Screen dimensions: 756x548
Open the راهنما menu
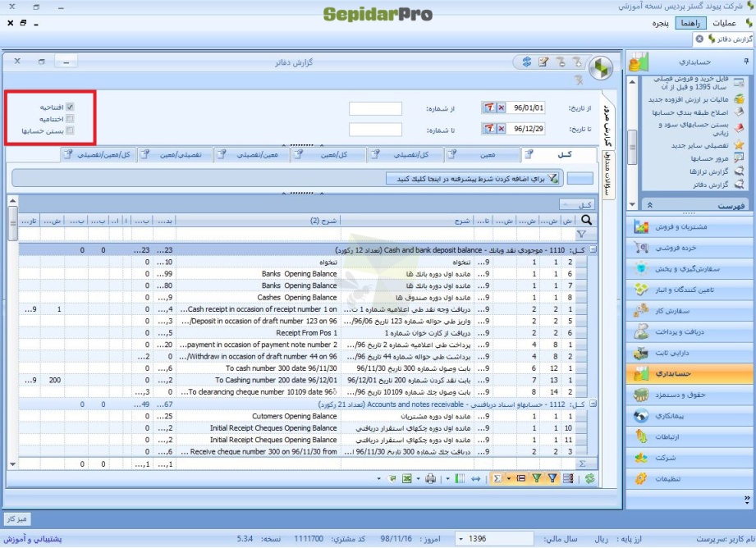(x=690, y=23)
